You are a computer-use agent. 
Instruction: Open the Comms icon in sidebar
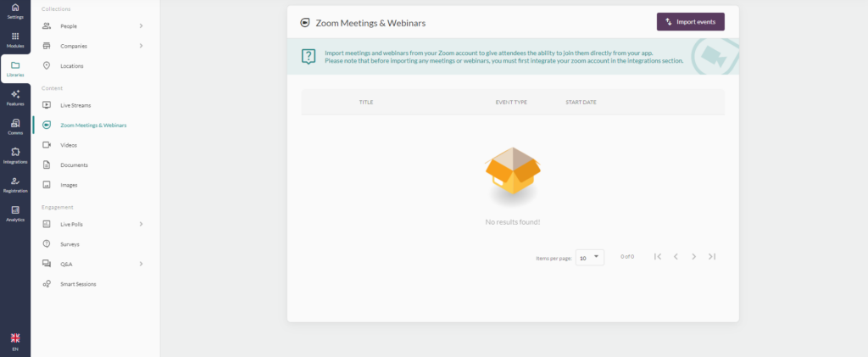click(x=15, y=126)
